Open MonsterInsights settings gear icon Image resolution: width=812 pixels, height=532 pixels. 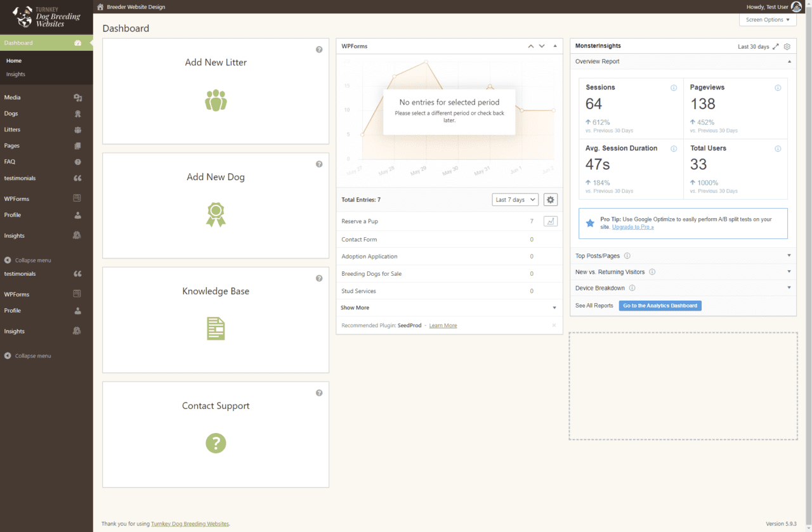click(787, 47)
